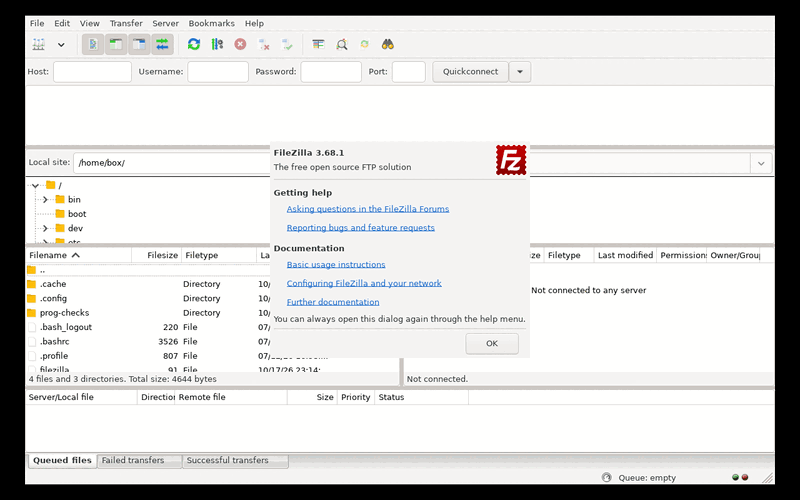This screenshot has width=800, height=500.
Task: Open Configuring FileZilla and your network link
Action: pyautogui.click(x=364, y=283)
